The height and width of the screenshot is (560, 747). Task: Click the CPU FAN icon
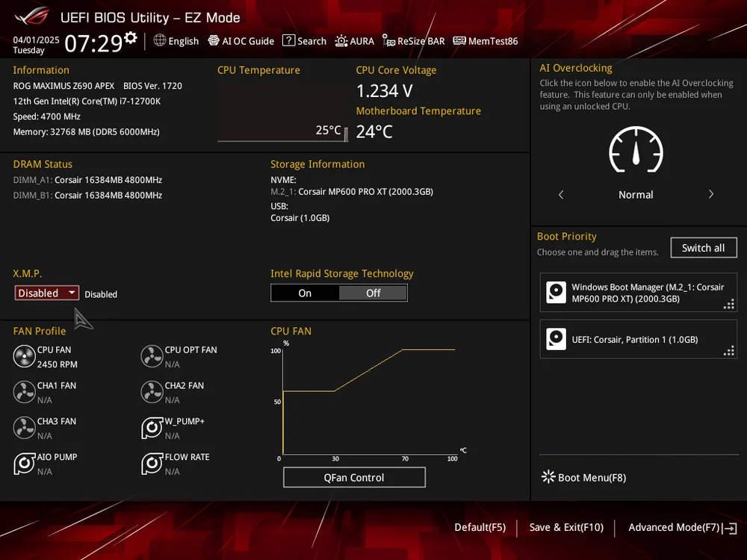click(x=24, y=356)
